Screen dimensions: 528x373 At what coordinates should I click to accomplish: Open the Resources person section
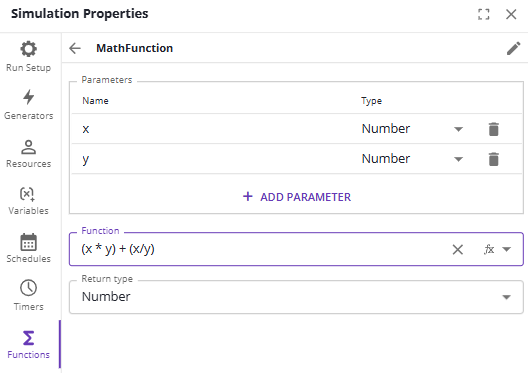(29, 153)
